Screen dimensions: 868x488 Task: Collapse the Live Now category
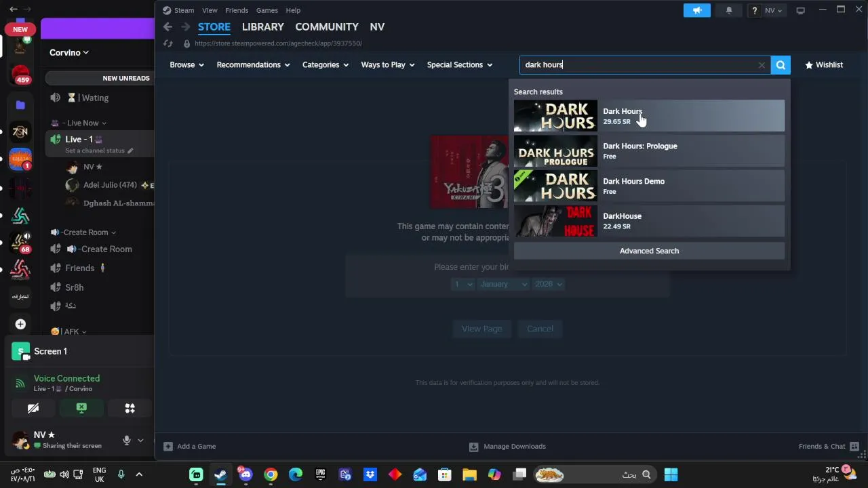pyautogui.click(x=79, y=123)
